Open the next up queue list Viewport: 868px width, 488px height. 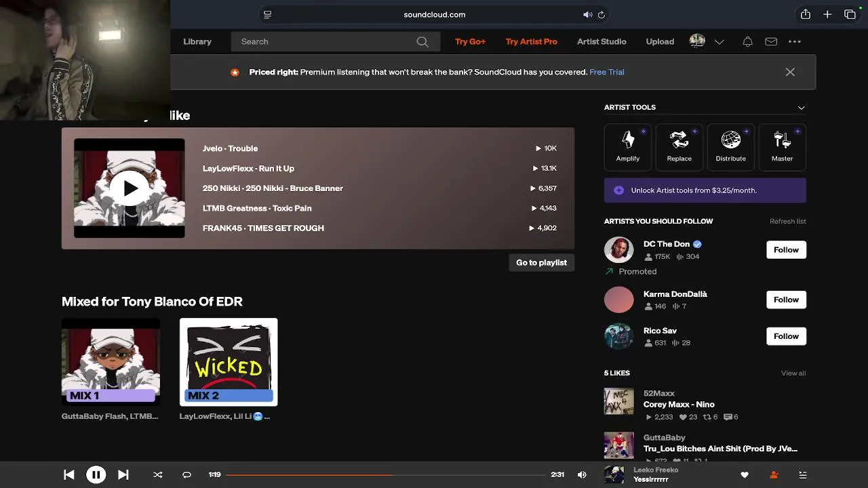[803, 475]
